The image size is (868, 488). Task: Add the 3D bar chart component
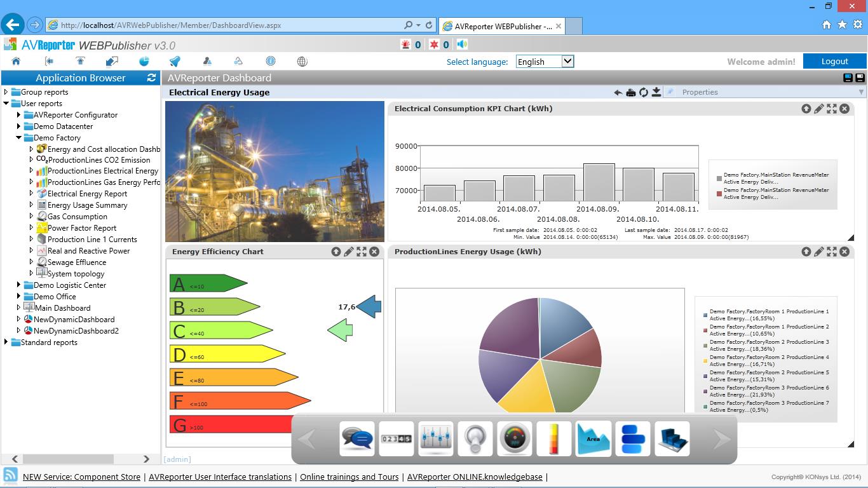672,438
